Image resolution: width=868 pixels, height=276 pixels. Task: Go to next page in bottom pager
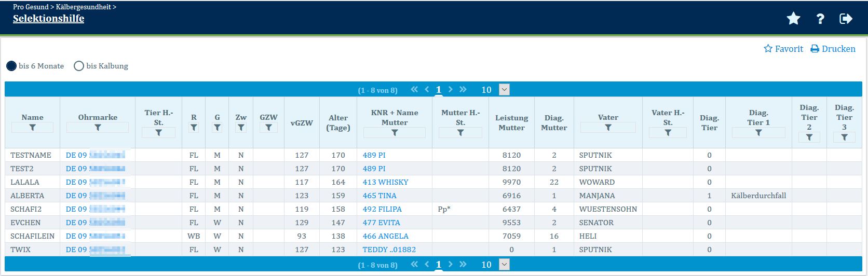click(450, 264)
